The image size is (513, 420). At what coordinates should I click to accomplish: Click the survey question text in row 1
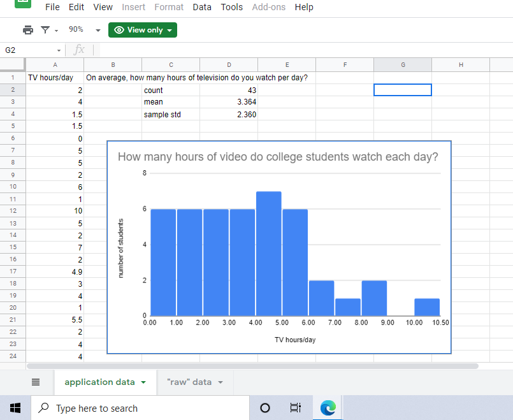[197, 78]
